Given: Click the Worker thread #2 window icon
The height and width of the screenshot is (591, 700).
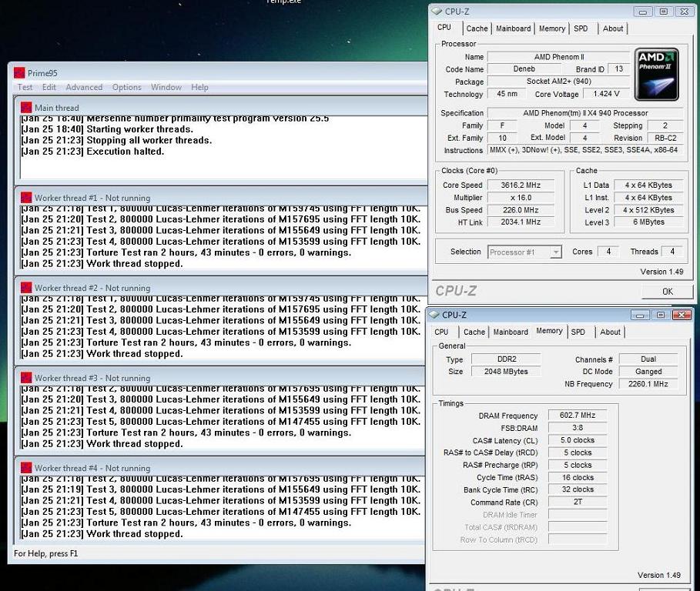Looking at the screenshot, I should click(x=26, y=288).
